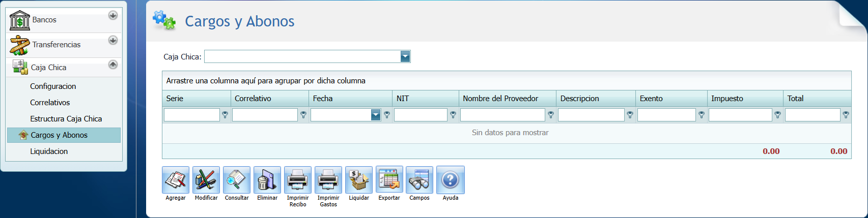Viewport: 868px width, 218px height.
Task: Click the NIT filter input field
Action: pyautogui.click(x=421, y=115)
